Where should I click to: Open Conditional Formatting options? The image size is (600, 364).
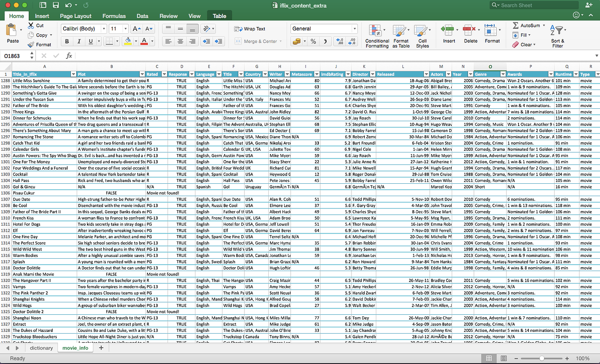(376, 35)
